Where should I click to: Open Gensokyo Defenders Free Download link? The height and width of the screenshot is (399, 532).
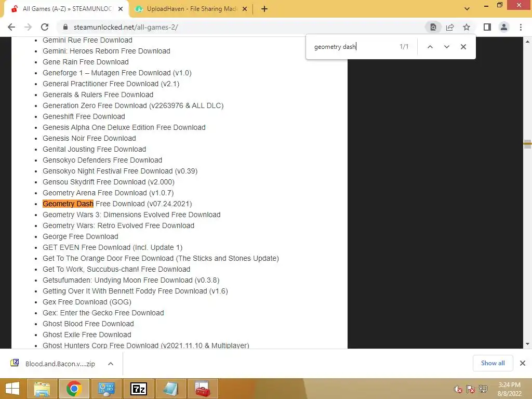pyautogui.click(x=102, y=160)
